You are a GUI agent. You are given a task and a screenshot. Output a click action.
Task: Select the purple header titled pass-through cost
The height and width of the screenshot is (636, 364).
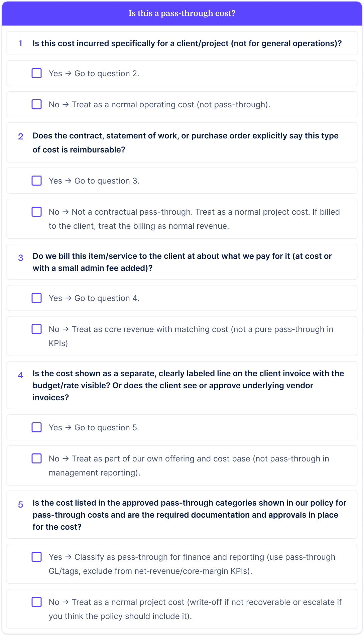point(182,14)
